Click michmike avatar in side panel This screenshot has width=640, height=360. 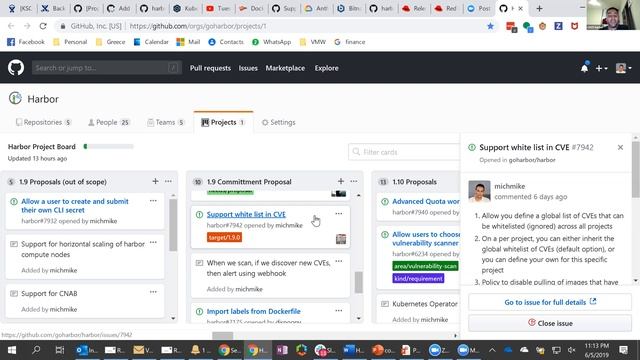479,191
